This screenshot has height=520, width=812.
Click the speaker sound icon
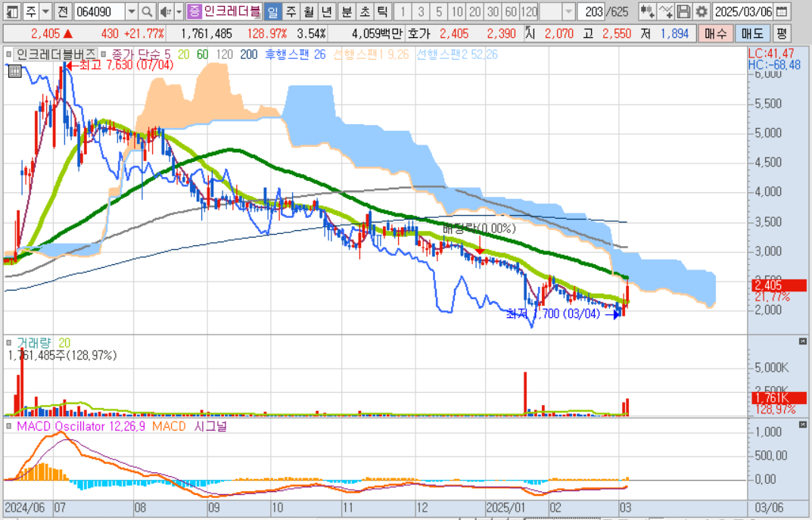tap(166, 11)
